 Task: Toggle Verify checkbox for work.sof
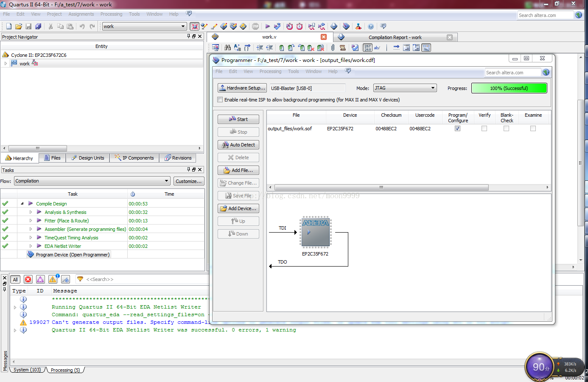484,129
